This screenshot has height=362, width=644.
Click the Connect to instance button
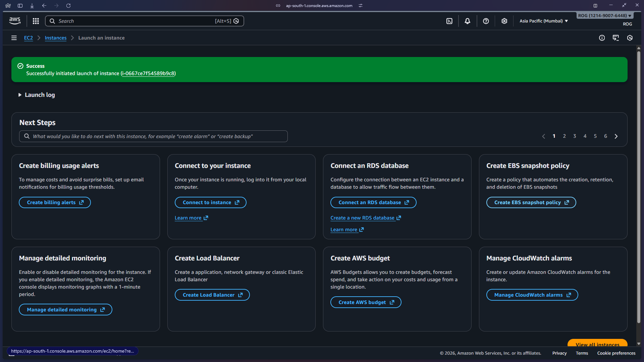coord(210,202)
